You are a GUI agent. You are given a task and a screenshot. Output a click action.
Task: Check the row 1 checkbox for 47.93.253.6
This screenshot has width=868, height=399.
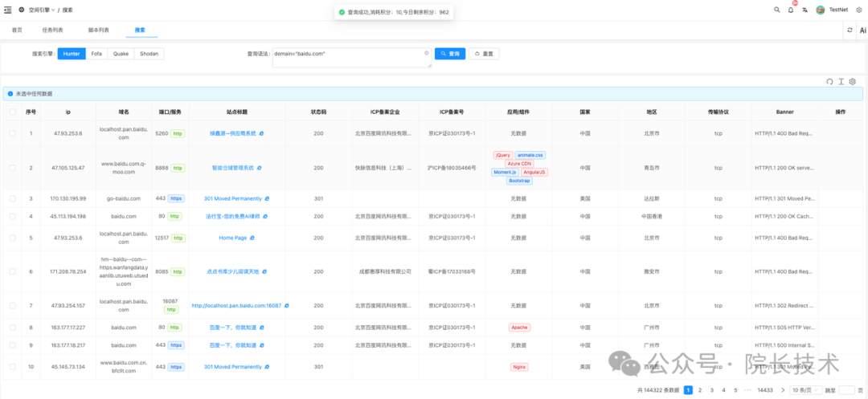tap(13, 134)
